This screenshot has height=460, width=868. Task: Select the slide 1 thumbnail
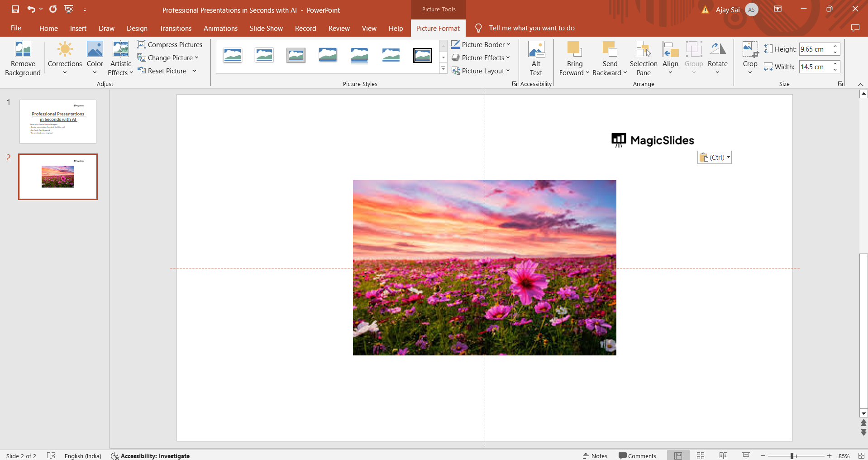click(58, 121)
